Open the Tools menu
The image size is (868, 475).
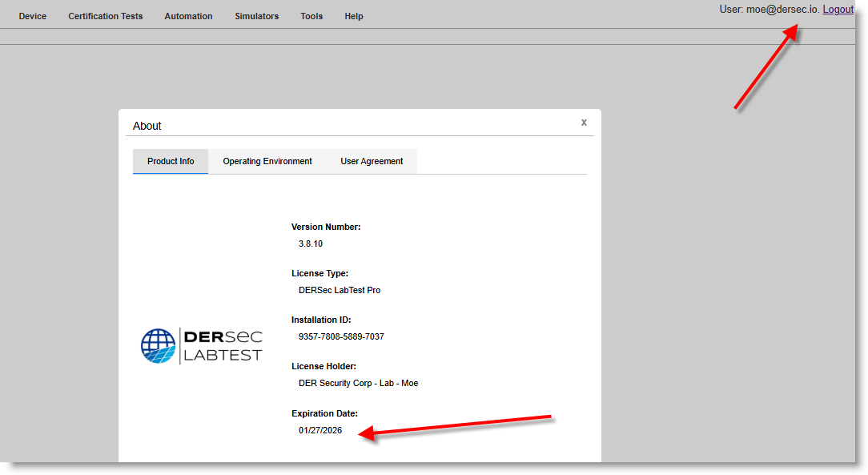click(x=311, y=16)
